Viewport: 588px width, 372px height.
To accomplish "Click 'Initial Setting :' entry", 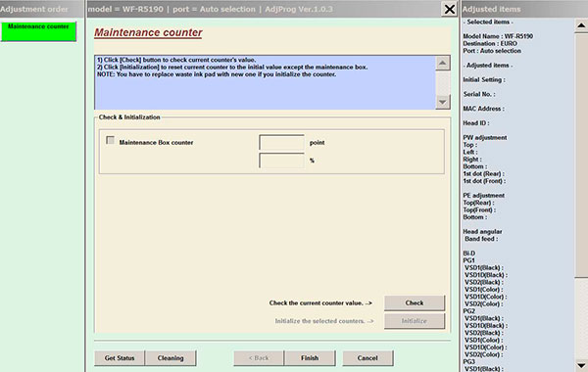I will point(484,80).
